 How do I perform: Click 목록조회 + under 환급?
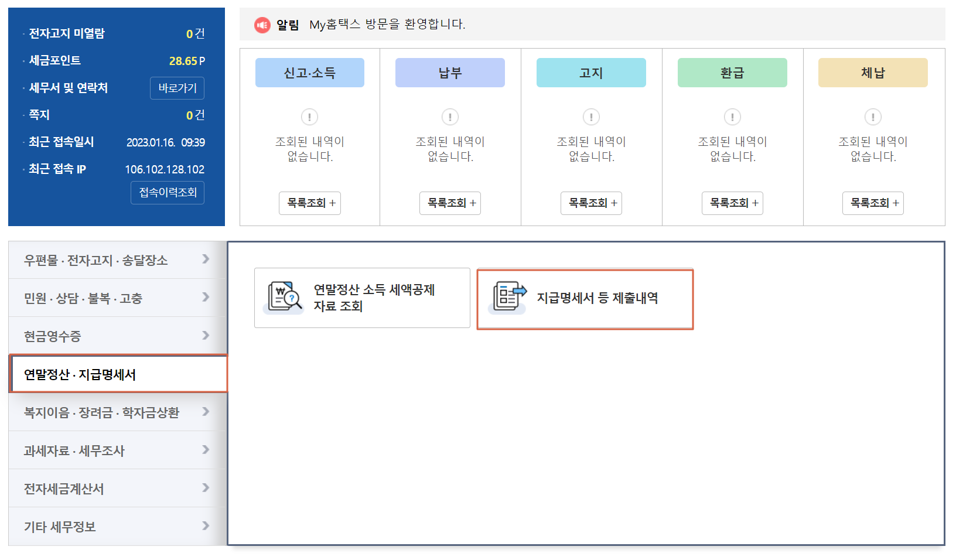click(x=732, y=203)
